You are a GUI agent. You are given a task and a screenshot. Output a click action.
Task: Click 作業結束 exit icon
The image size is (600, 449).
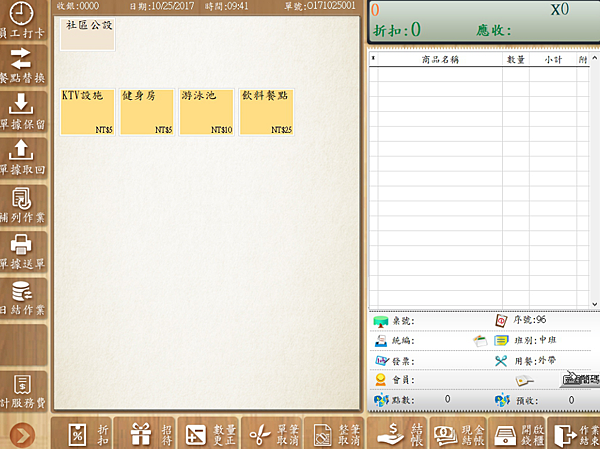(566, 435)
